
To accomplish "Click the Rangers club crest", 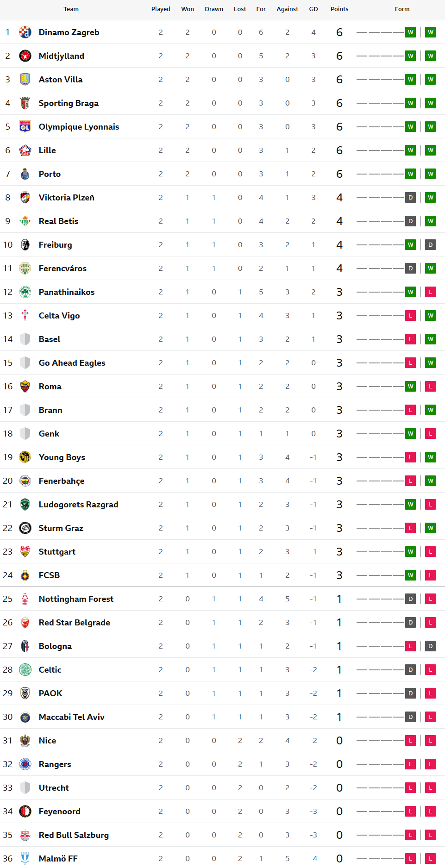I will pyautogui.click(x=25, y=764).
